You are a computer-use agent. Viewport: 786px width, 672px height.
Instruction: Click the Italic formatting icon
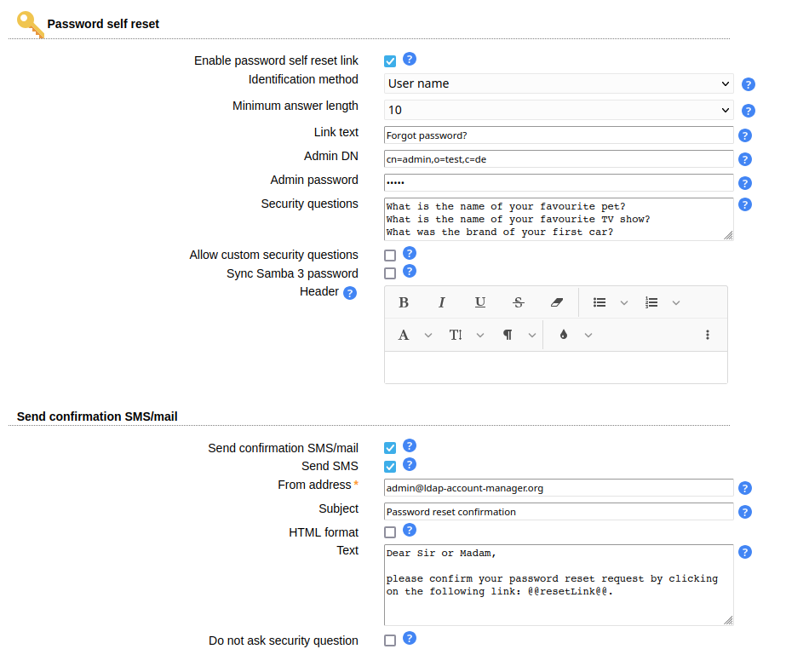coord(442,302)
